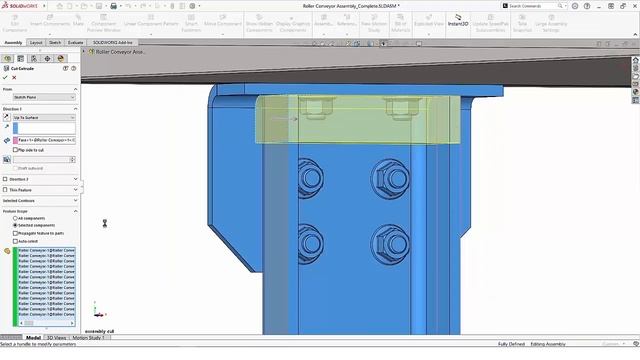Switch to the Assembly ribbon tab

[x=13, y=42]
